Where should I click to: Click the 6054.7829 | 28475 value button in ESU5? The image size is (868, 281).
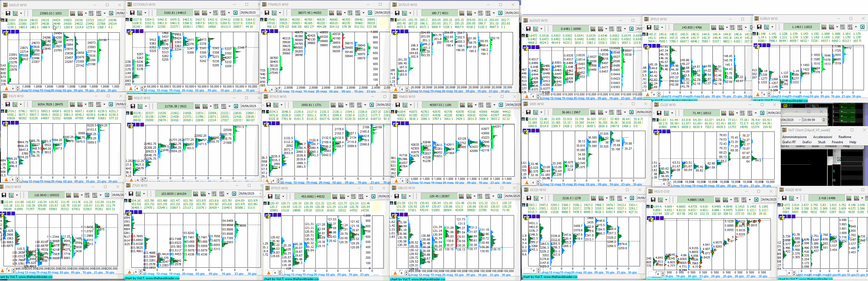50,104
